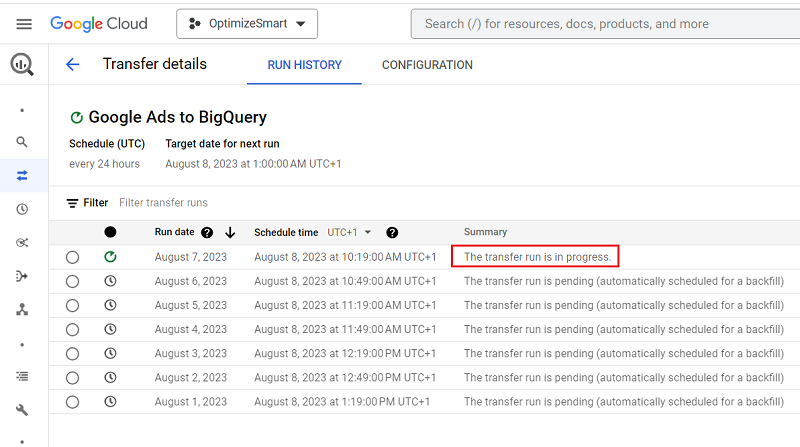800x447 pixels.
Task: Select the August 4, 2023 run radio button
Action: (72, 330)
